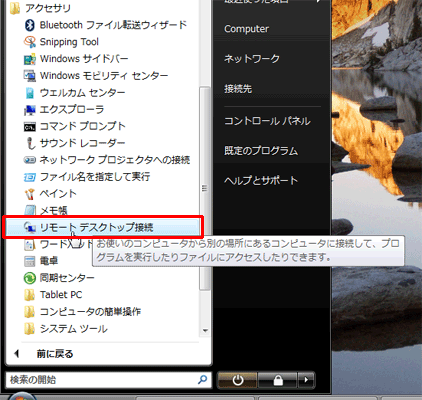Open 接続先 in the right pane
This screenshot has height=400, width=422.
238,89
